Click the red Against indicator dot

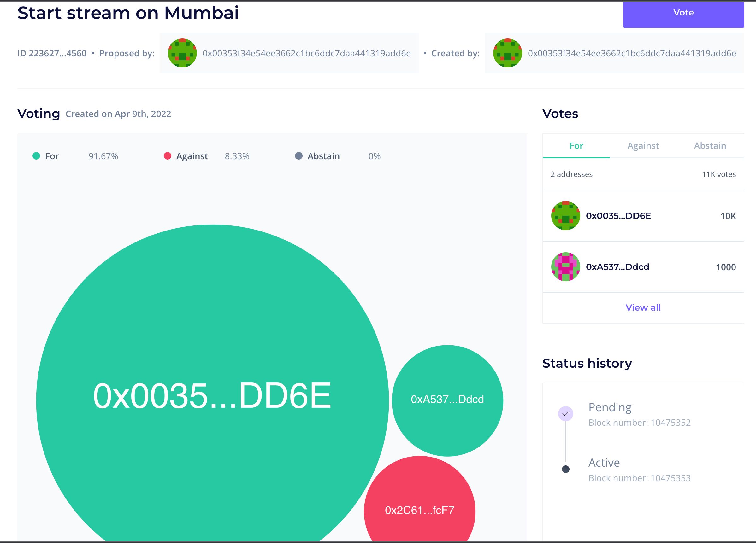168,156
